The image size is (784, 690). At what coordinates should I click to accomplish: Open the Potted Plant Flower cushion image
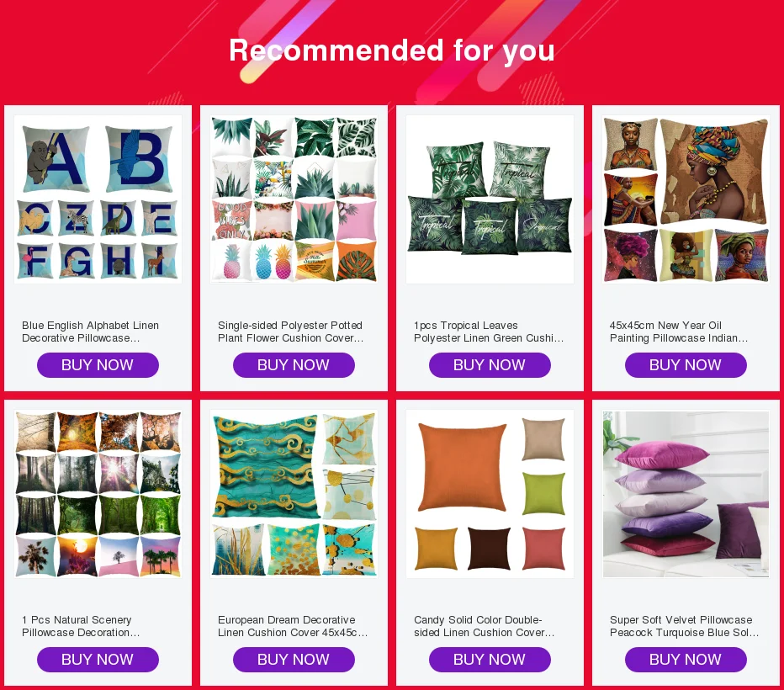tap(294, 199)
